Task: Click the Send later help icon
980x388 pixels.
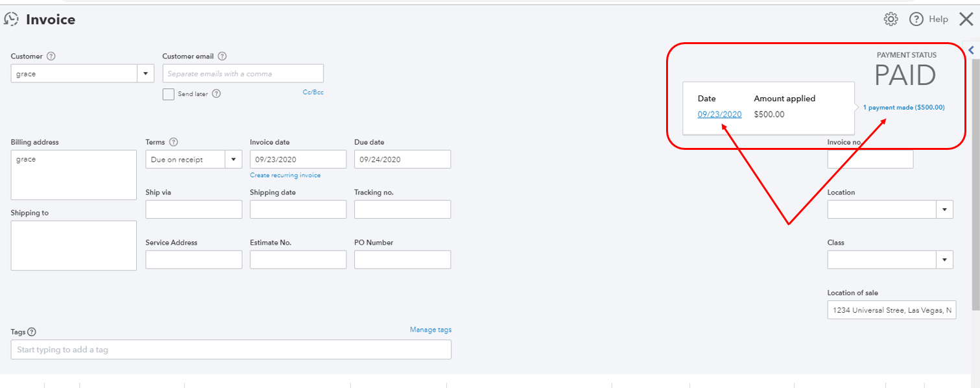Action: 217,94
